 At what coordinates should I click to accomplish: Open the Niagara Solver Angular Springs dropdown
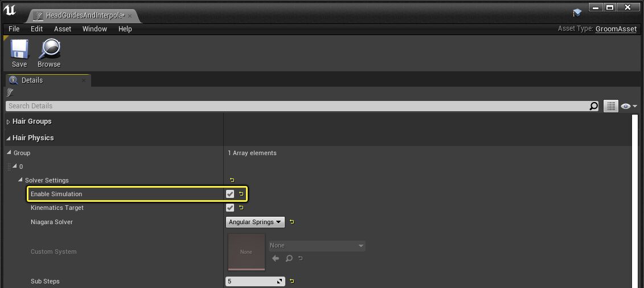255,222
